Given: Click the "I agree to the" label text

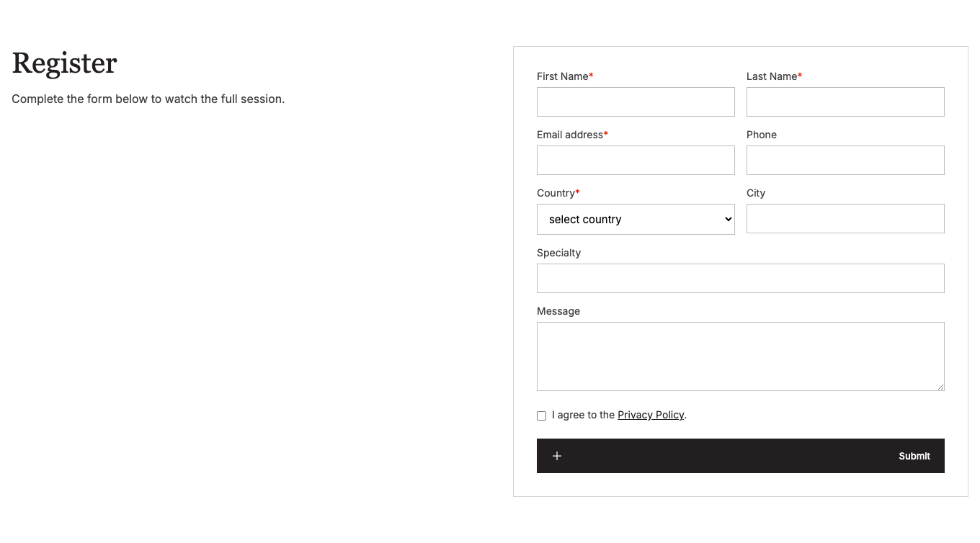Looking at the screenshot, I should point(583,415).
